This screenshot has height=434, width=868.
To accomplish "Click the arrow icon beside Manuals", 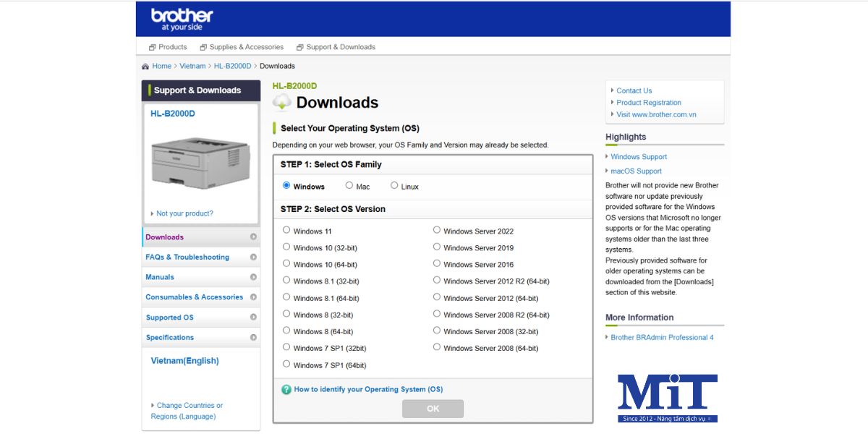I will tap(253, 277).
